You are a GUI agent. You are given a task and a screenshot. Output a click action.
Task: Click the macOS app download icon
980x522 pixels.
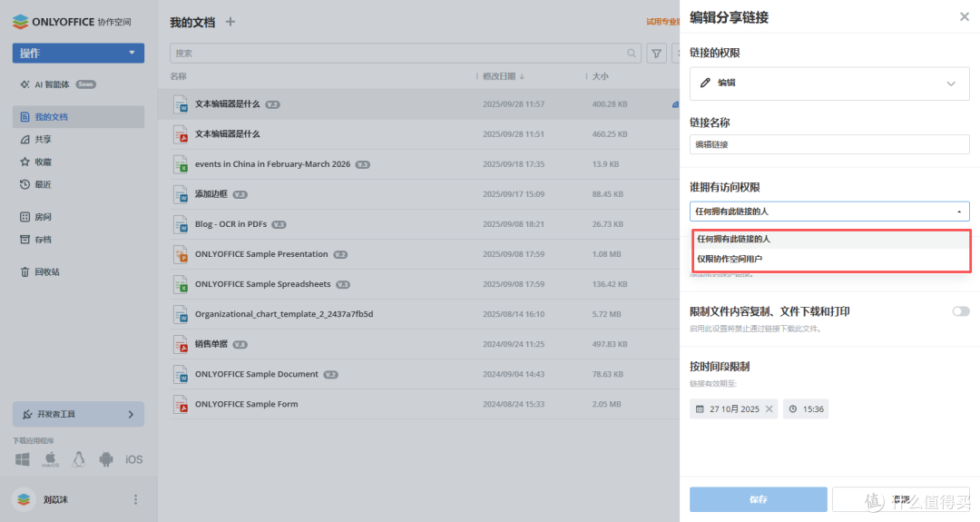[x=50, y=459]
